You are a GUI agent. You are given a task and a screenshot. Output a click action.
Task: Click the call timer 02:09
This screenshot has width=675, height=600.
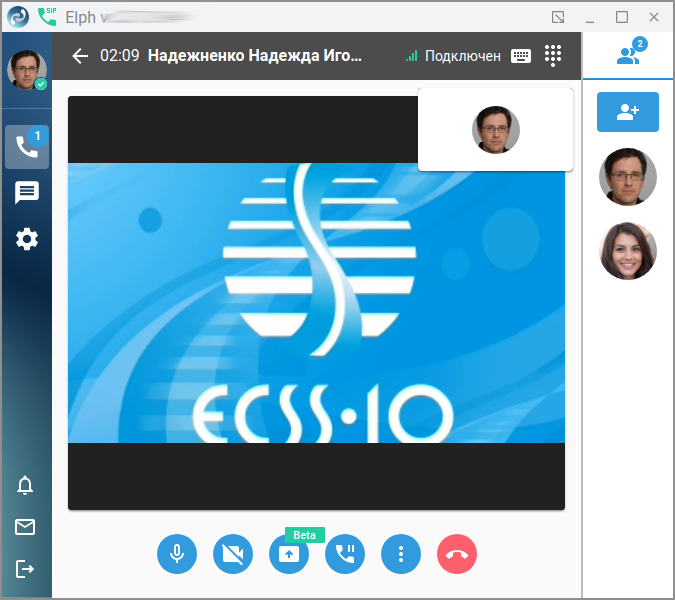point(120,56)
